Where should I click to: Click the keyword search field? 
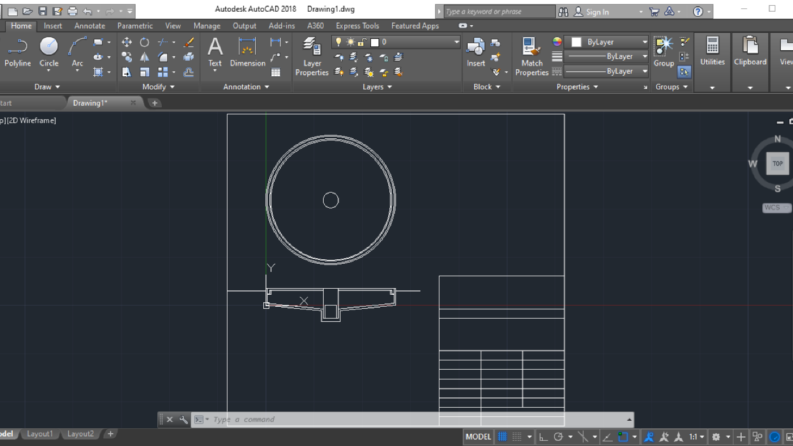499,12
